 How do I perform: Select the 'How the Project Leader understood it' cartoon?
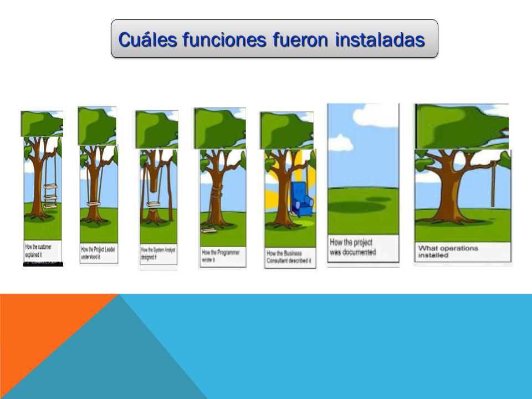98,185
